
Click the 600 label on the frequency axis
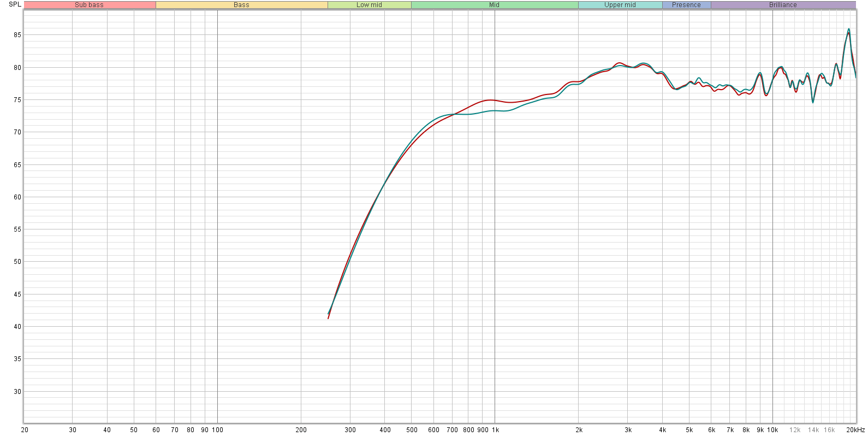pos(433,430)
